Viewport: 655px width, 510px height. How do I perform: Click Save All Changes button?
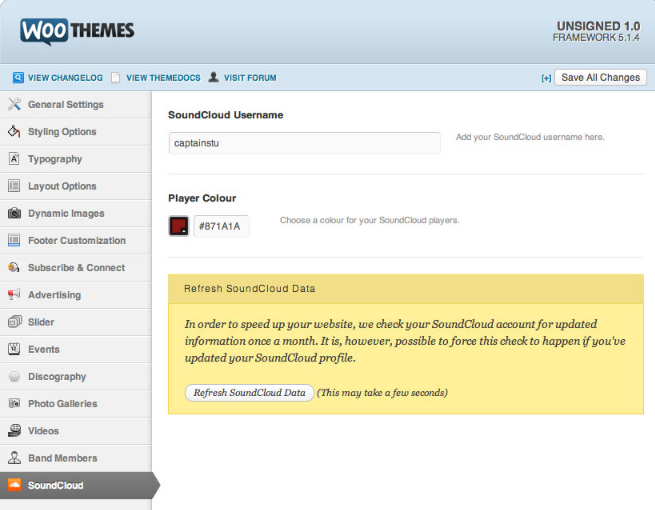pyautogui.click(x=600, y=78)
